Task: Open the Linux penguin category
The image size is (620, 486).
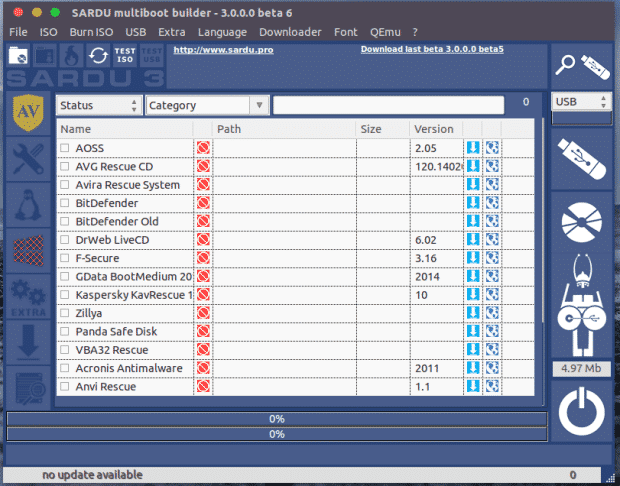Action: [28, 205]
